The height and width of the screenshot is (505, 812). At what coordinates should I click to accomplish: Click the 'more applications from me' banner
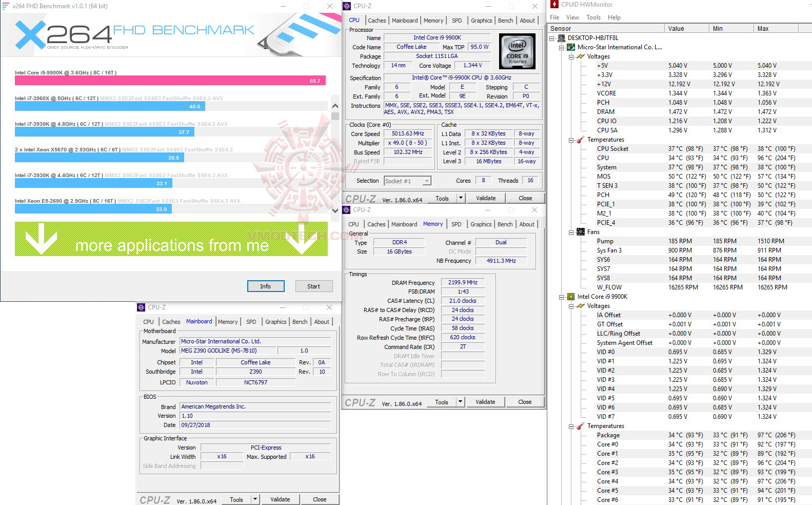pyautogui.click(x=171, y=239)
